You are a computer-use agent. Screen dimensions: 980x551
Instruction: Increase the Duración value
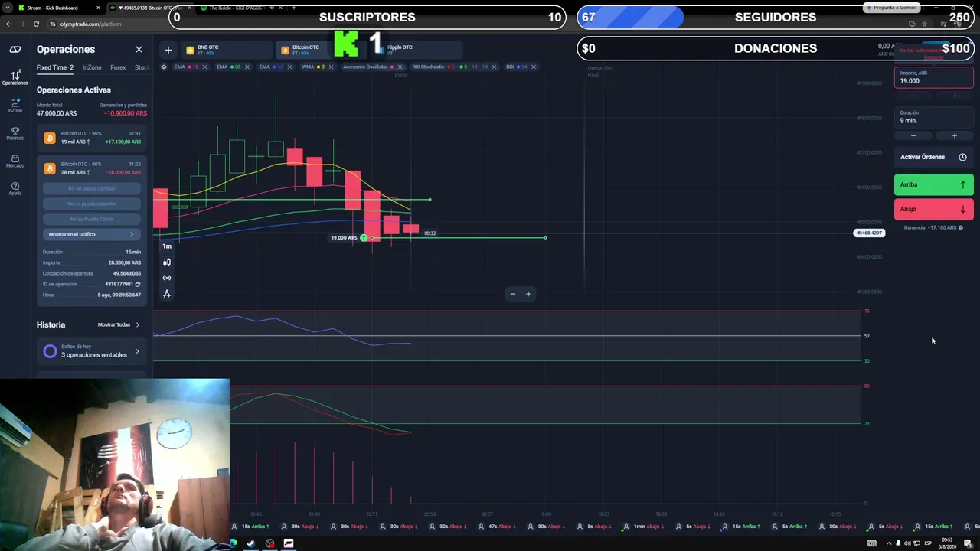(x=955, y=135)
